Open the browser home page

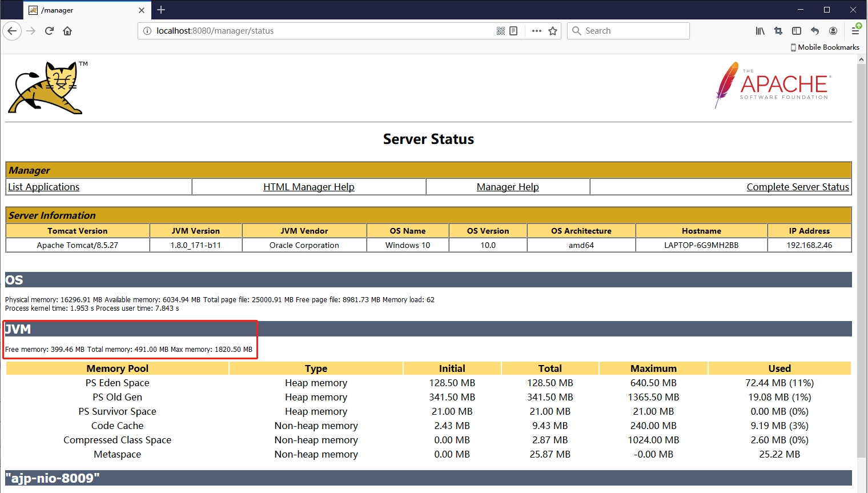click(67, 31)
